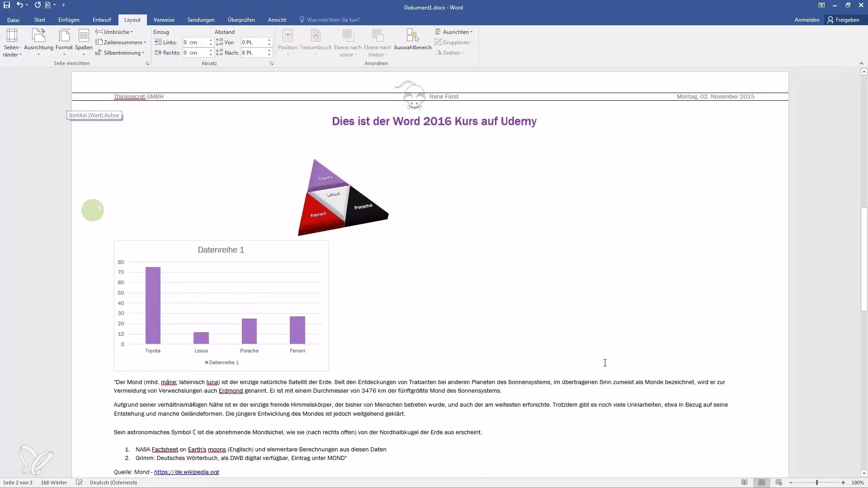Switch to the Einfügen tab
The width and height of the screenshot is (868, 488).
pyautogui.click(x=69, y=20)
